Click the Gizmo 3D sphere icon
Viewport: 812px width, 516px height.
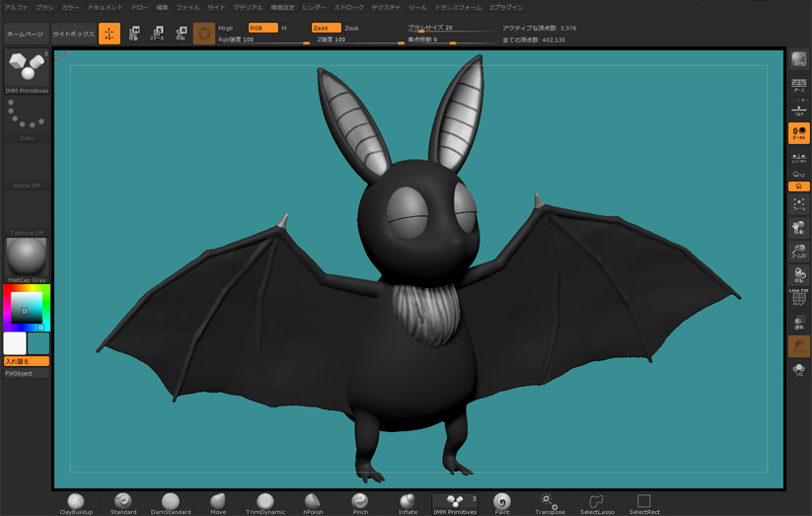204,34
